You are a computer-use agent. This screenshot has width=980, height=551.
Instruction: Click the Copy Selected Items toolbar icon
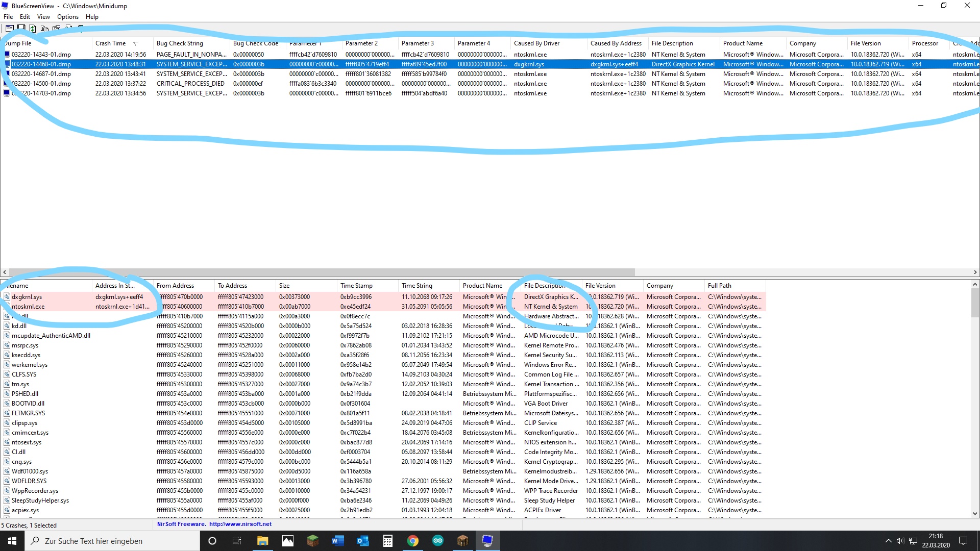[44, 29]
